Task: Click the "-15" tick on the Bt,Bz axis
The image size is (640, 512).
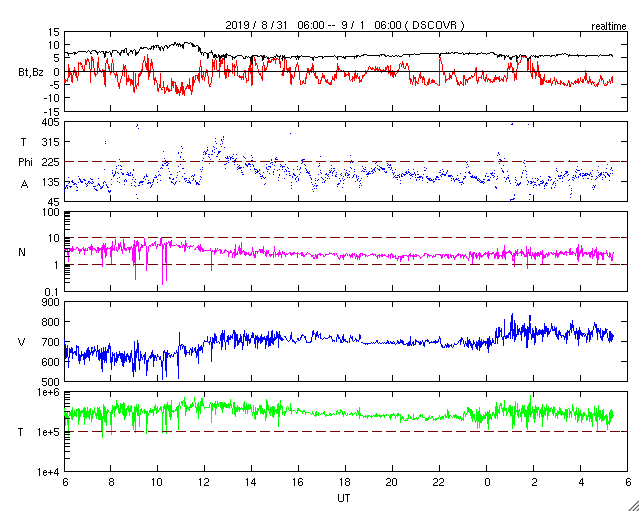Action: click(x=51, y=111)
